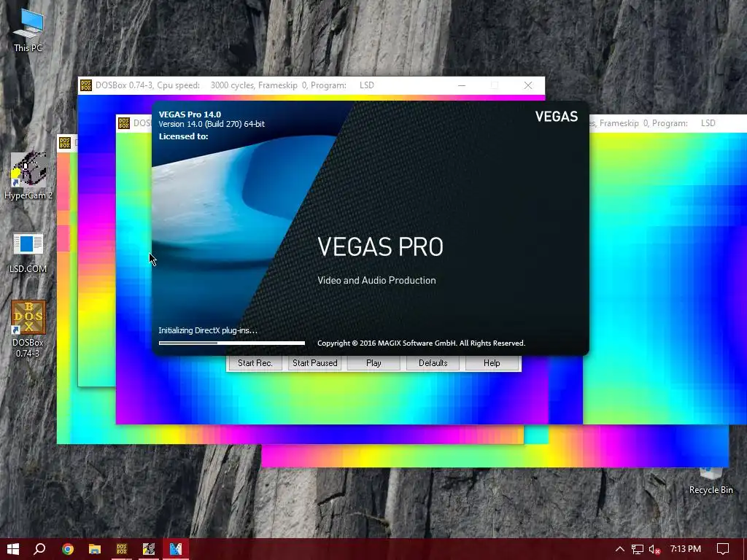Switch to DOSBox in the taskbar
747x560 pixels.
pos(122,549)
